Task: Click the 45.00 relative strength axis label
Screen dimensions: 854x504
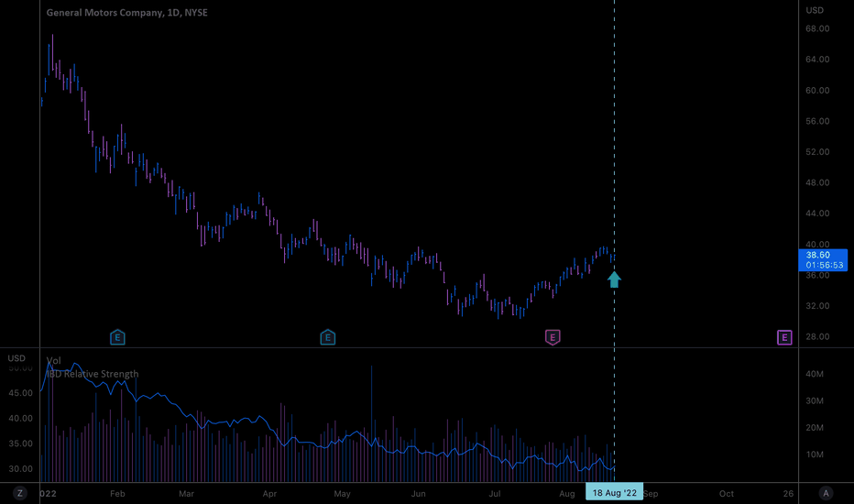Action: tap(21, 393)
